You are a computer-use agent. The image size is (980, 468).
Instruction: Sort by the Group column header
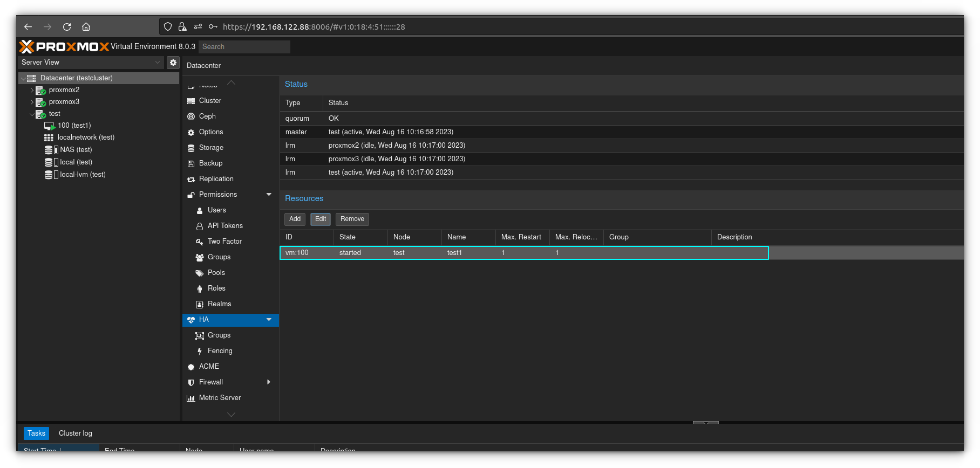click(657, 237)
